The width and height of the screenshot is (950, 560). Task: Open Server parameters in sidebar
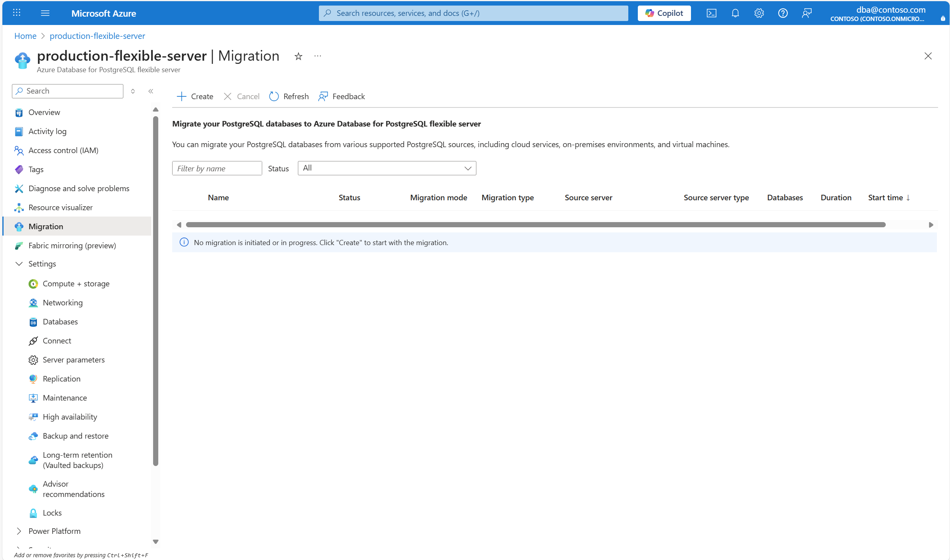pyautogui.click(x=73, y=360)
